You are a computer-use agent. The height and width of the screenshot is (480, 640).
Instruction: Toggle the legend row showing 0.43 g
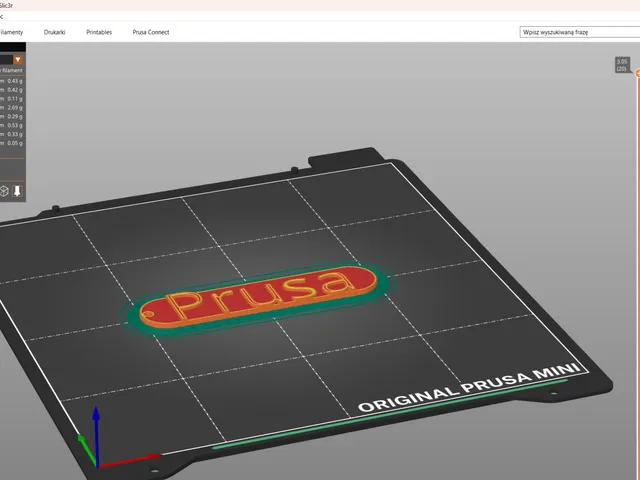click(x=11, y=81)
